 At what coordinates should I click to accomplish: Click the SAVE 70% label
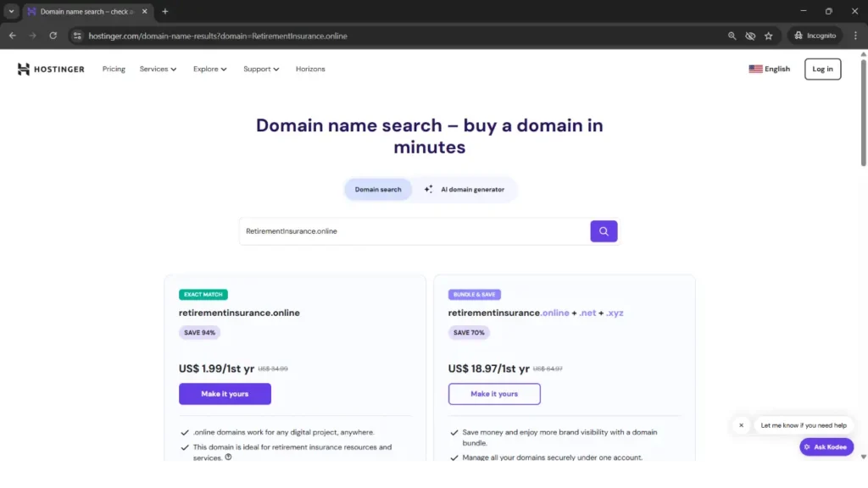coord(469,332)
